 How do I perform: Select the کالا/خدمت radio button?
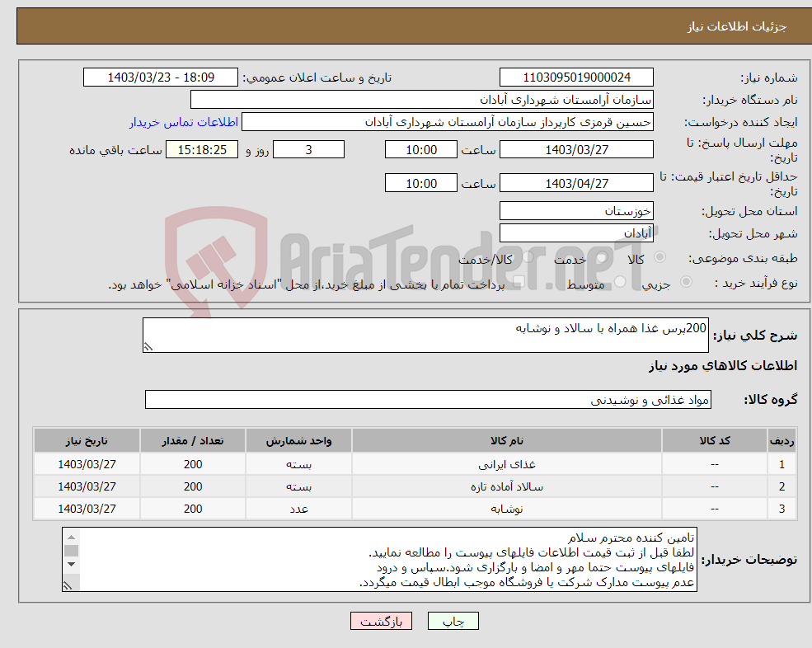(x=528, y=257)
